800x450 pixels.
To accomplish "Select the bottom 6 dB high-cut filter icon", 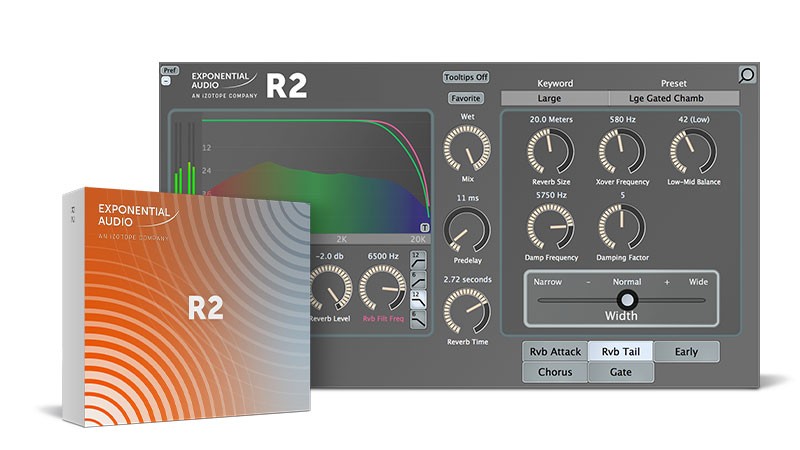I will click(418, 319).
